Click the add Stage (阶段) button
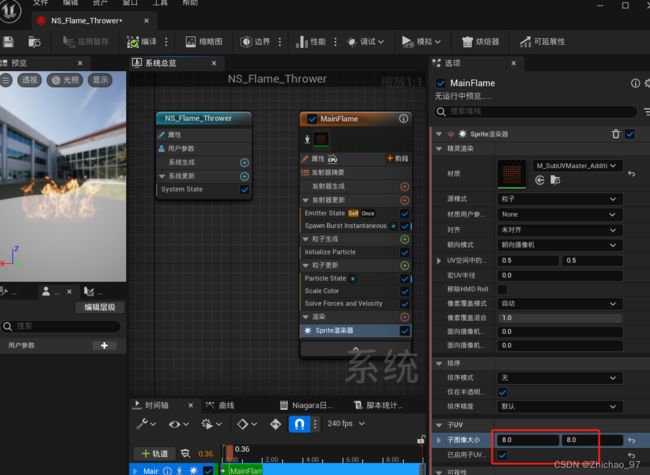Viewport: 650px width, 475px height. (398, 158)
